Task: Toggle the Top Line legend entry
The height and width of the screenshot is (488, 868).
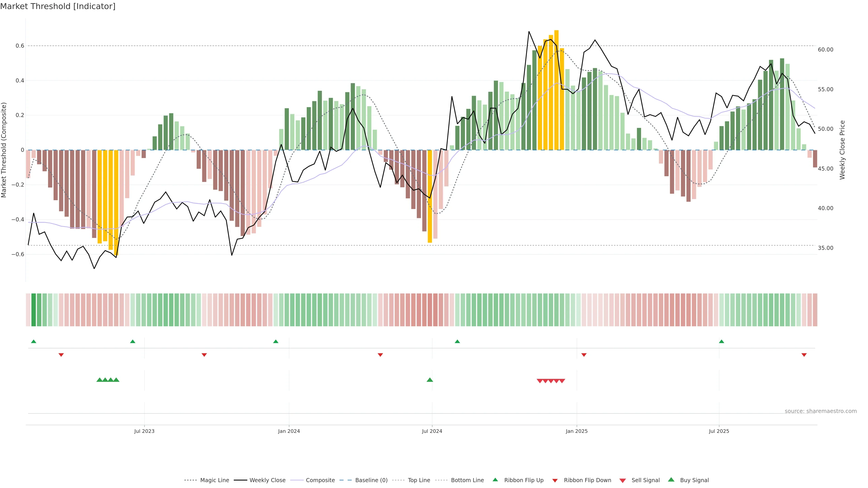Action: [x=419, y=480]
